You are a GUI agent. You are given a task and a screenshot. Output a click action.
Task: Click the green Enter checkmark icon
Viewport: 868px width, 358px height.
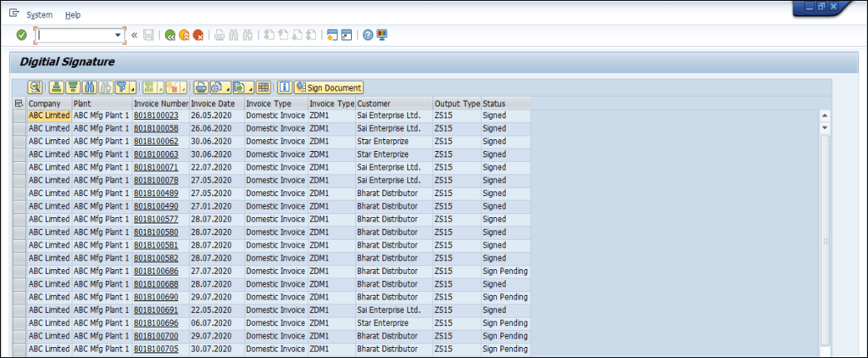pyautogui.click(x=21, y=35)
